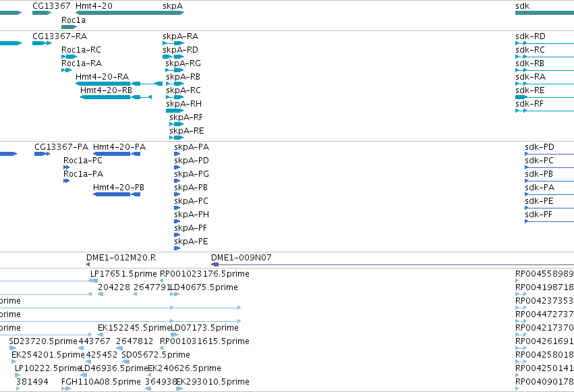Click protein sdk-PB
This screenshot has width=574, height=392.
(x=539, y=174)
